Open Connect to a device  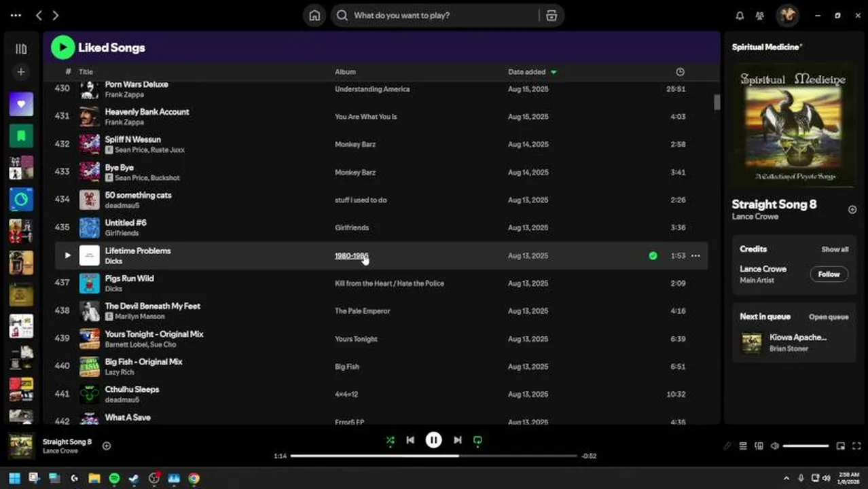[x=759, y=446]
